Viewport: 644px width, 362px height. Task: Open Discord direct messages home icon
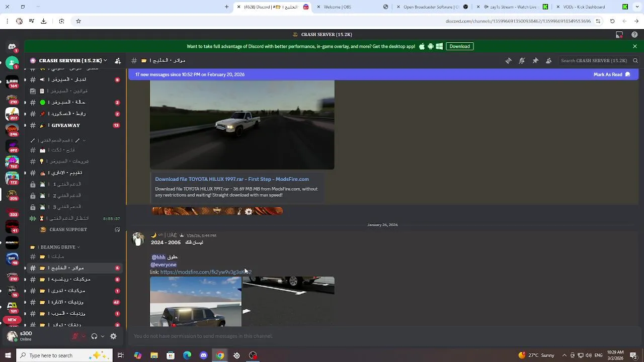pos(12,47)
